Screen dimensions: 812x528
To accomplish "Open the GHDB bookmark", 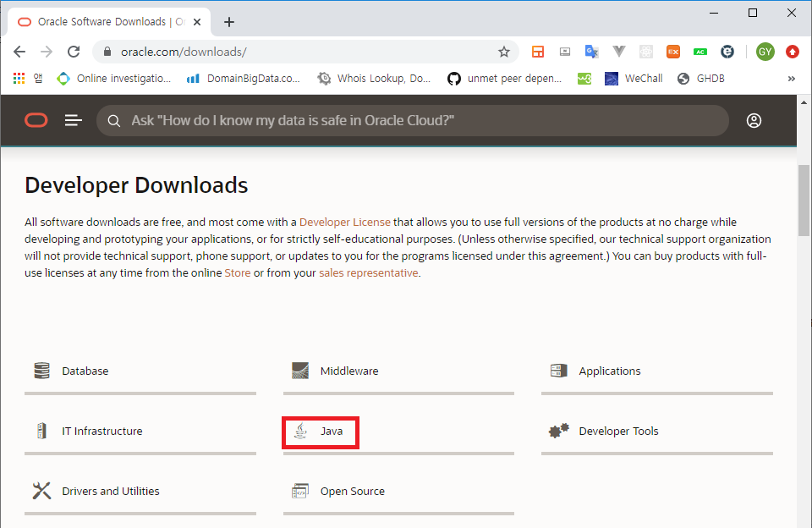I will [701, 78].
